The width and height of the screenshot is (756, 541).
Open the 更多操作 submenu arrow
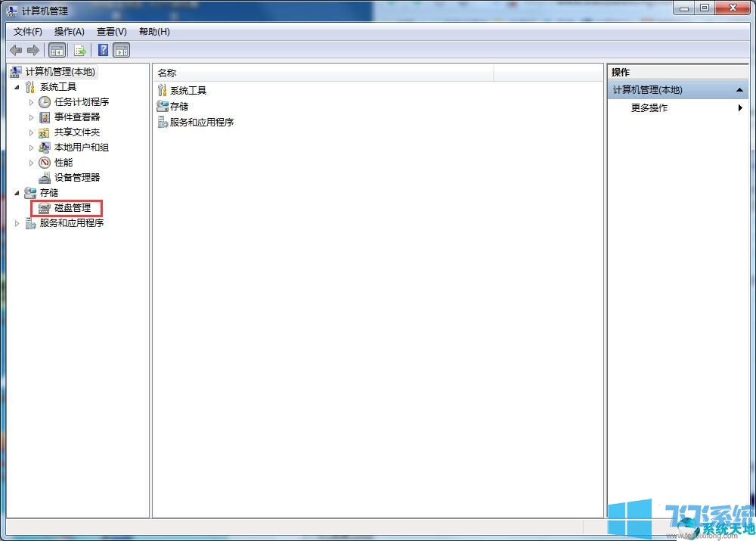coord(741,107)
